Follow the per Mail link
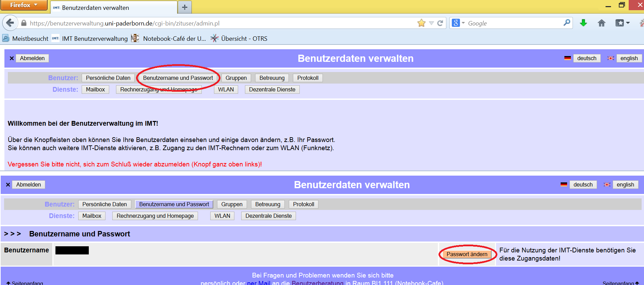This screenshot has width=644, height=285. tap(259, 283)
